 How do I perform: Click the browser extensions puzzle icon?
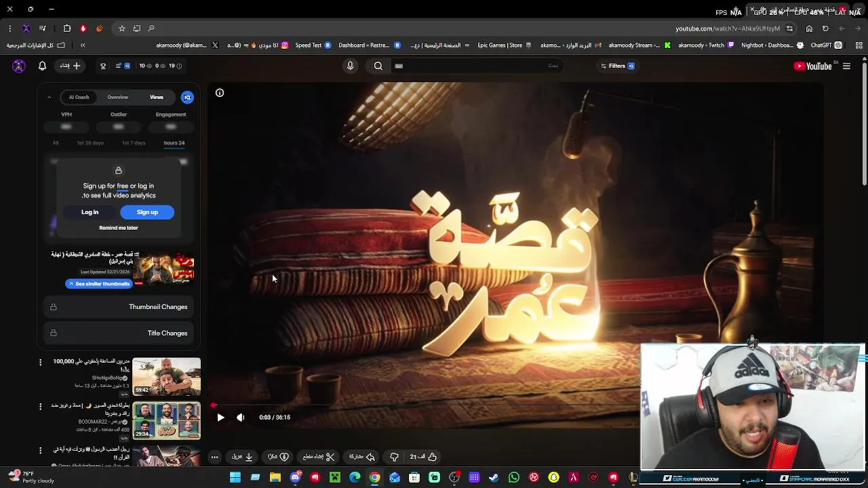pos(66,28)
